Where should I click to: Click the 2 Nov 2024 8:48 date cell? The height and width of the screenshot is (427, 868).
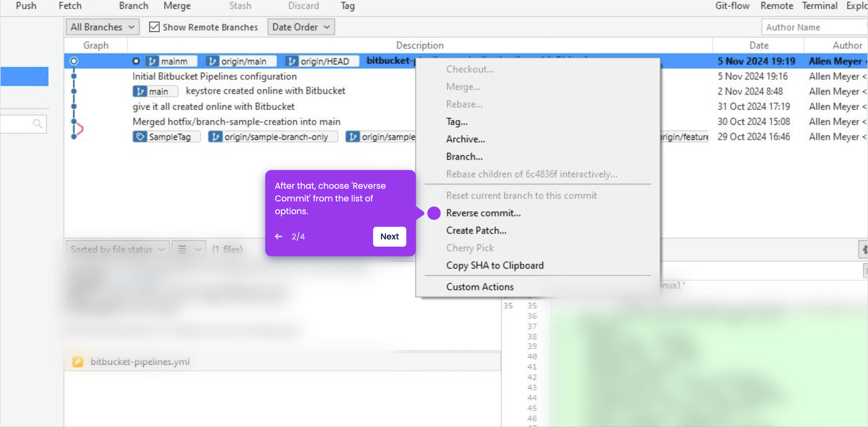[750, 91]
